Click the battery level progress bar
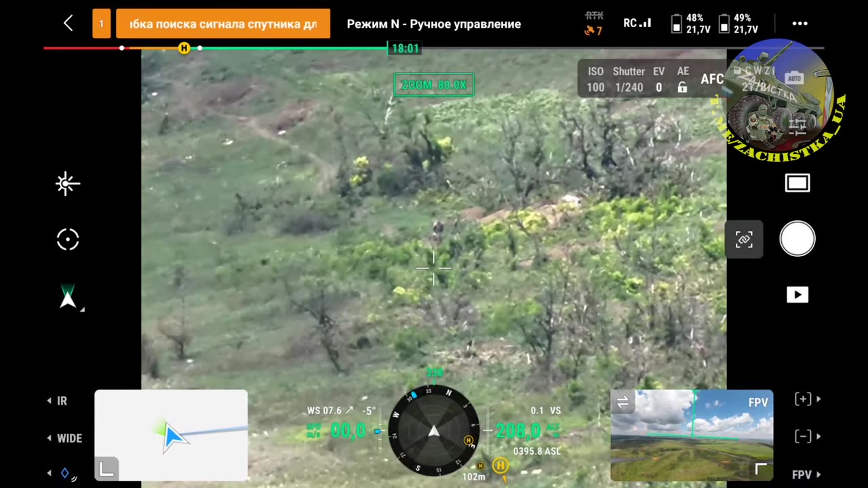 click(x=434, y=48)
